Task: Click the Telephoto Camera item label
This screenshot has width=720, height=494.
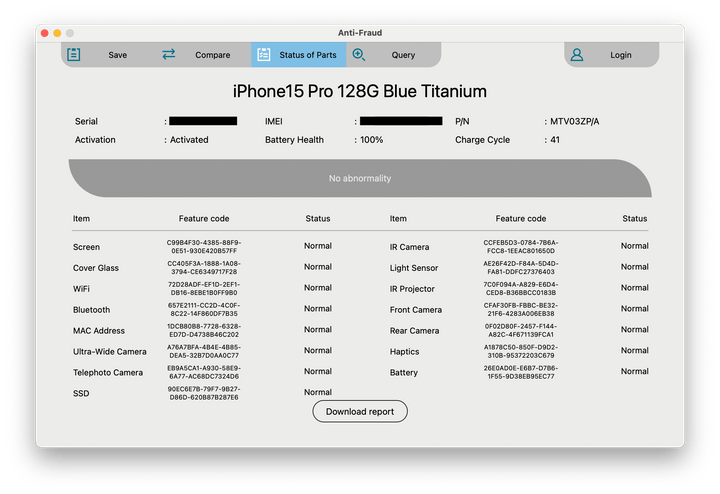Action: click(x=108, y=373)
